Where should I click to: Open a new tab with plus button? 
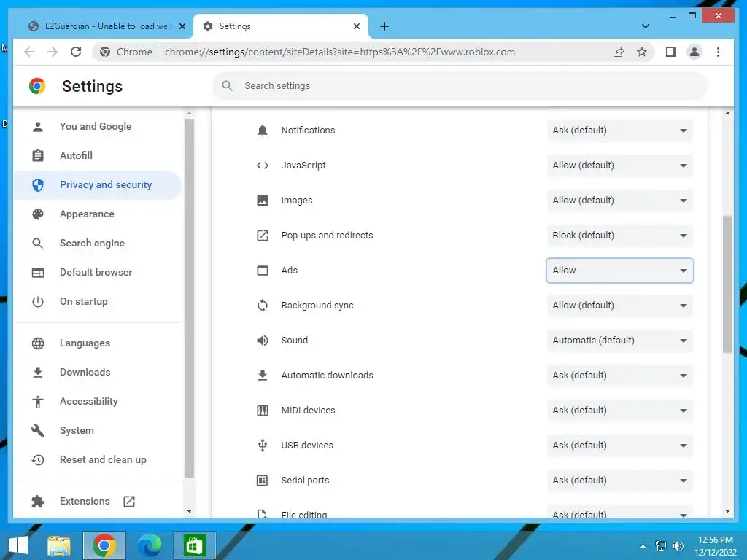point(384,26)
